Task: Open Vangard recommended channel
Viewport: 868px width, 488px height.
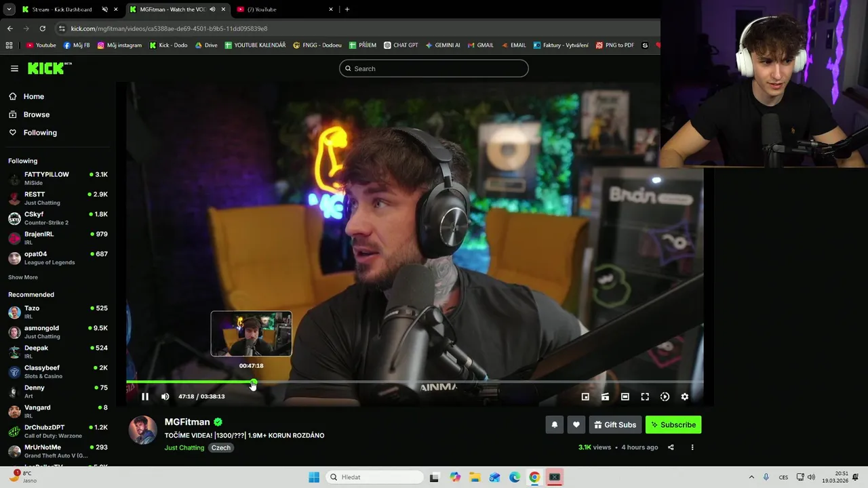Action: [58, 411]
